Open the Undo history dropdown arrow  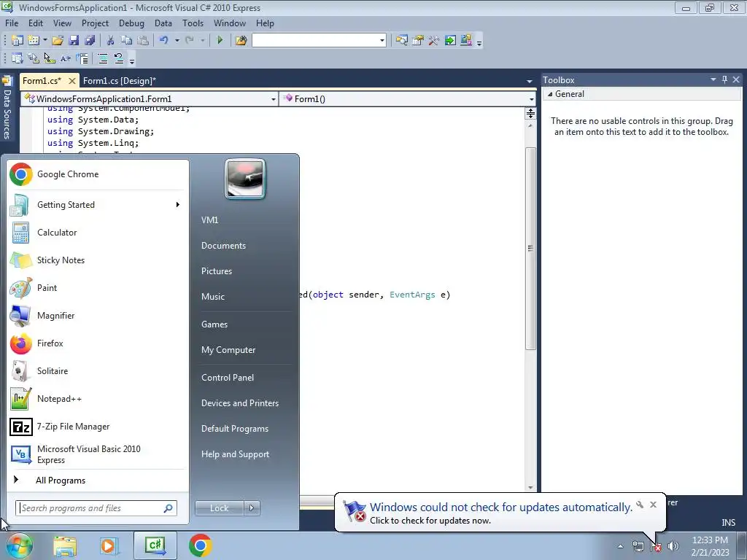pyautogui.click(x=177, y=41)
